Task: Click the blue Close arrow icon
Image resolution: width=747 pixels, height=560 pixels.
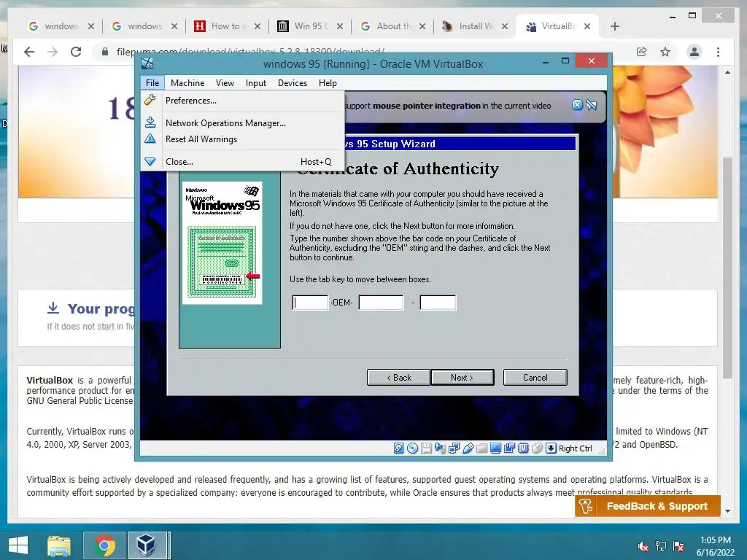Action: [150, 161]
